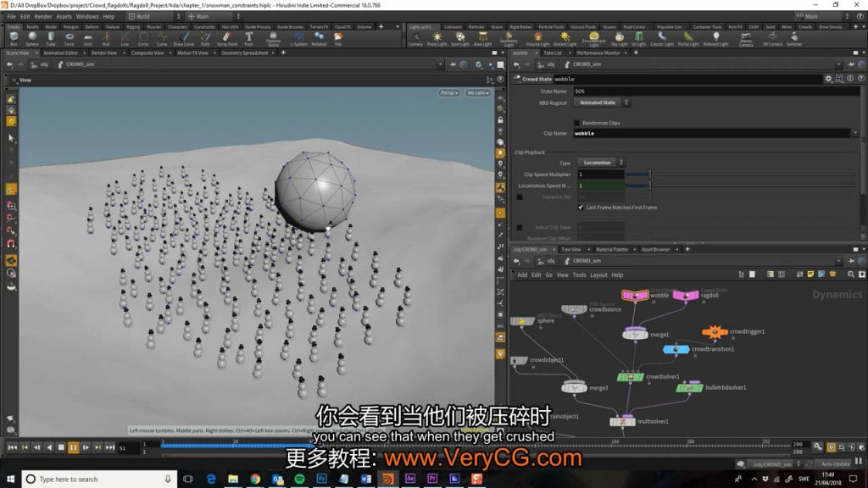Pause playback with the pause button
The image size is (868, 488).
[73, 447]
